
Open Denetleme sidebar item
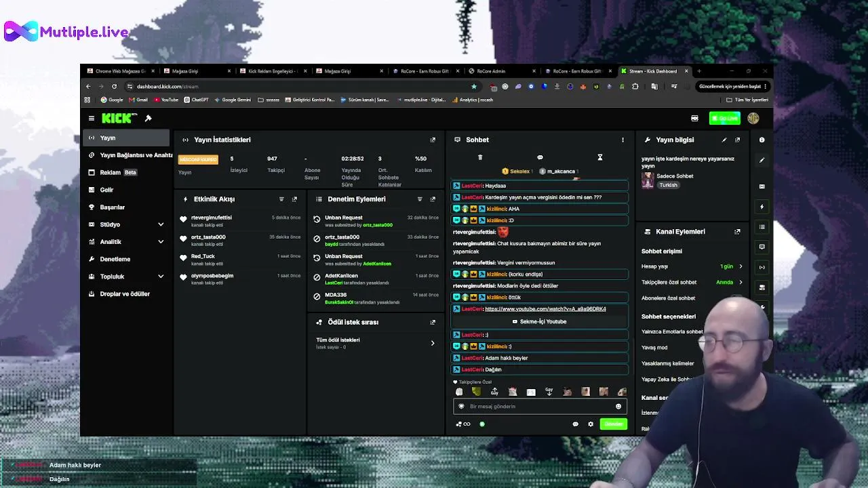(x=127, y=259)
